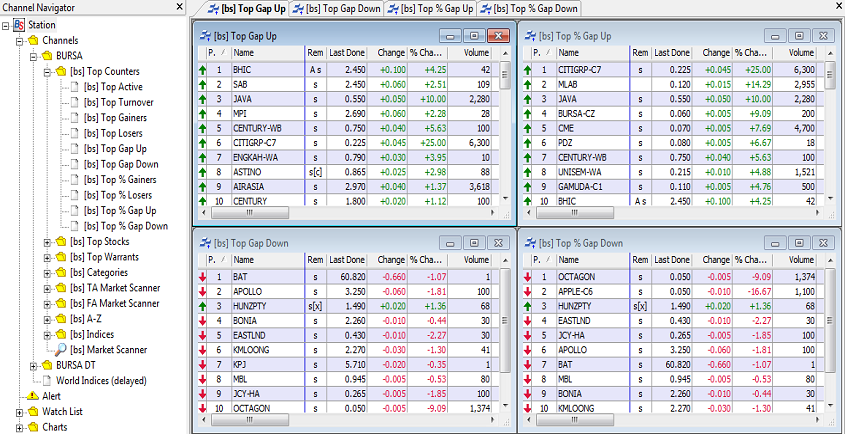Open [bs] Top % Losers channel
Viewport: 845px width, 434px height.
tap(117, 195)
